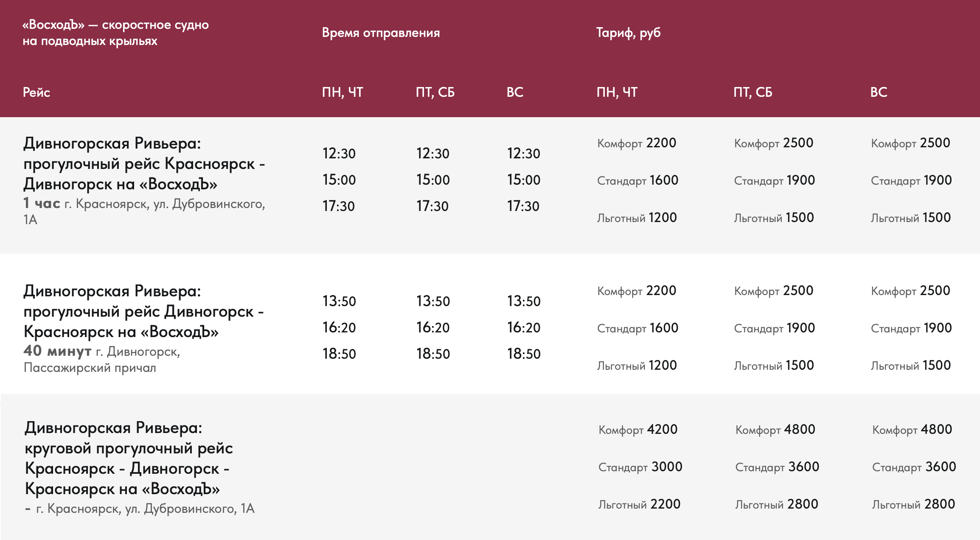
Task: Click the 1 час duration label
Action: click(42, 203)
